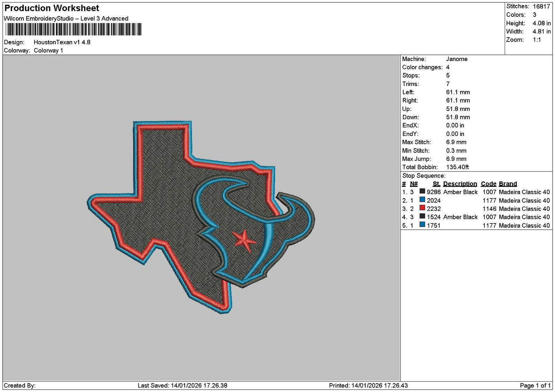
Task: Click the blue swatch in the 2024 stitch row
Action: pos(422,200)
